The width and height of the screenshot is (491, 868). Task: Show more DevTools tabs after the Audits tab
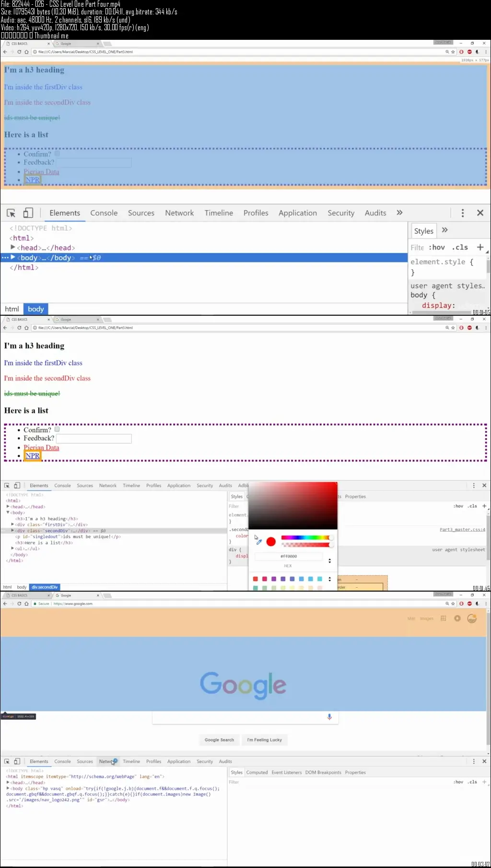399,213
